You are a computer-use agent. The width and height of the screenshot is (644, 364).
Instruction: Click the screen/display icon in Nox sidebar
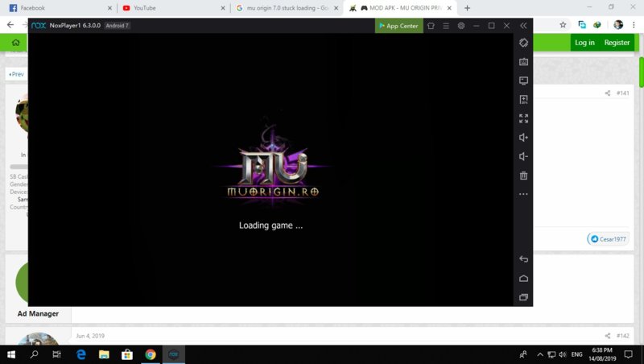click(x=523, y=81)
